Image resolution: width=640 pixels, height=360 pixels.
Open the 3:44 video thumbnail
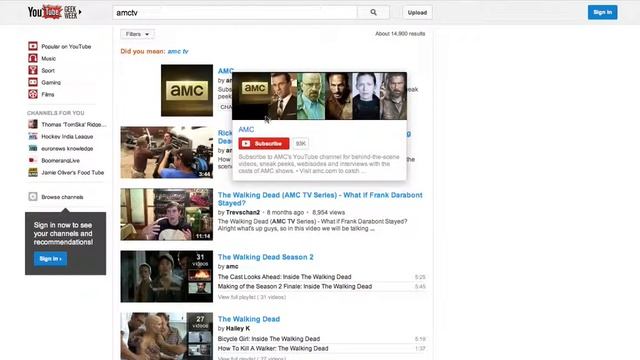pyautogui.click(x=167, y=152)
